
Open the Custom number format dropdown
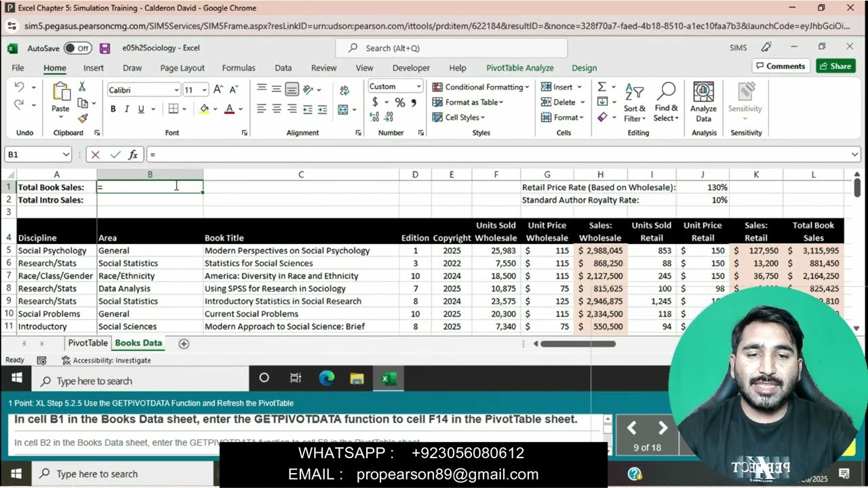point(418,87)
